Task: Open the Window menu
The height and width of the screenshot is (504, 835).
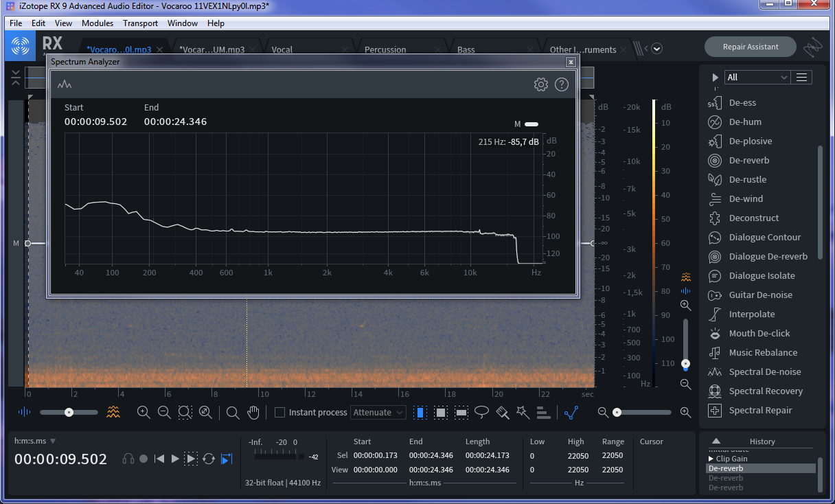Action: [183, 23]
